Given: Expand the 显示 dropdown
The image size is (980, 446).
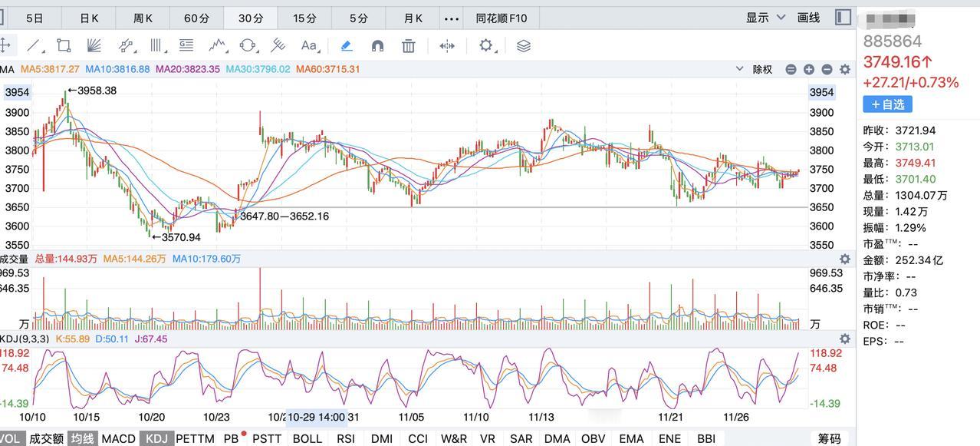Looking at the screenshot, I should tap(766, 18).
